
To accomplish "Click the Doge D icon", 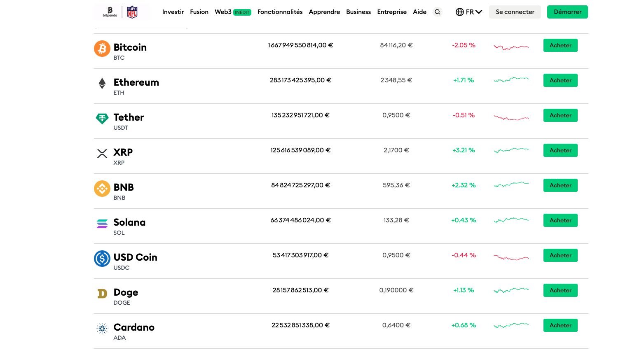I will pos(102,294).
